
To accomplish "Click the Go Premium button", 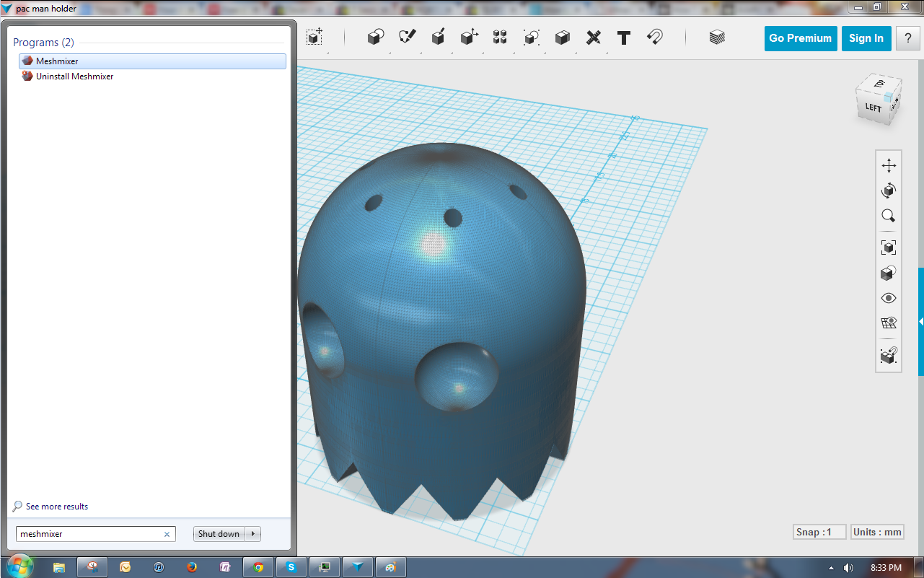I will click(800, 38).
